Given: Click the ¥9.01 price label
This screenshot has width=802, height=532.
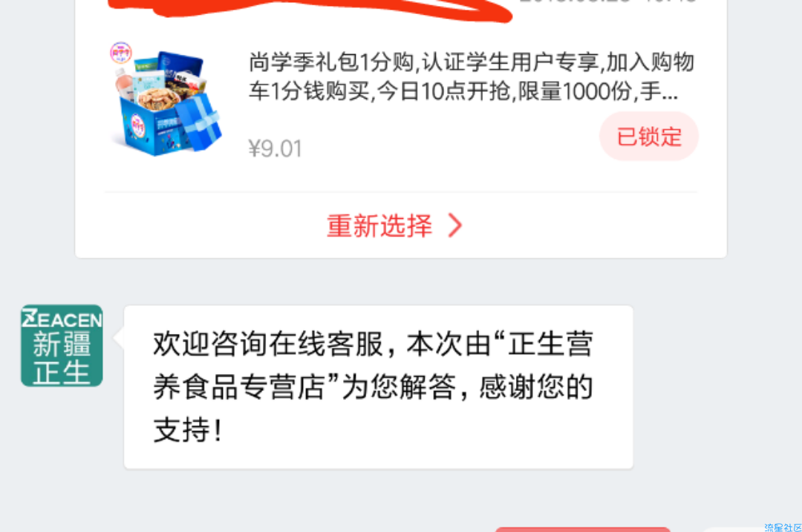Looking at the screenshot, I should point(276,148).
